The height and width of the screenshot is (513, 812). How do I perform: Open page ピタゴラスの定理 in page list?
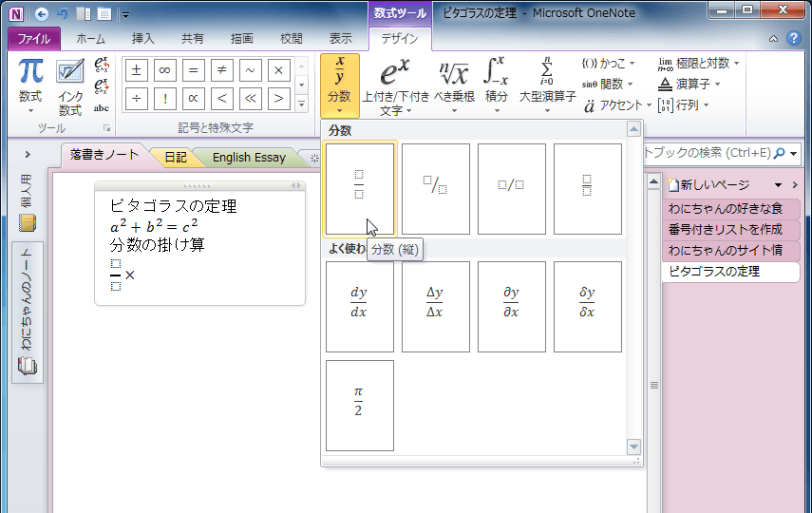tap(730, 271)
